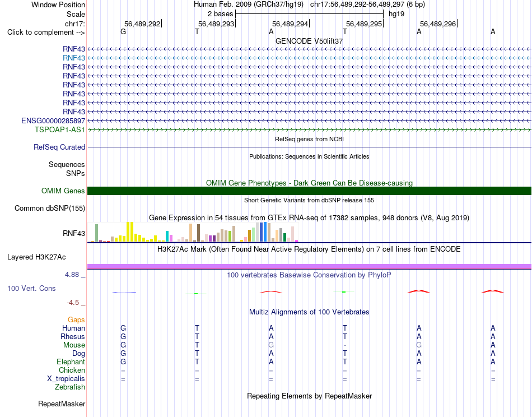Click the dash gap in the Mouse row
Screen dimensions: 532x417
click(345, 345)
